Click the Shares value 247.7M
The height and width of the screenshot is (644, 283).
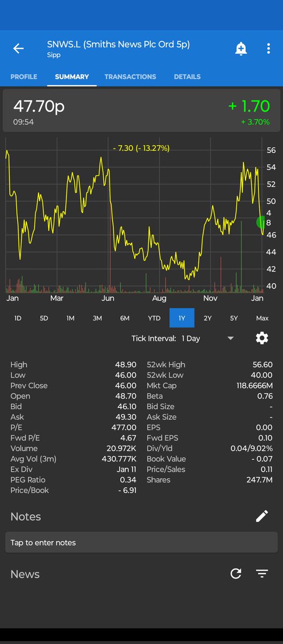pos(259,480)
